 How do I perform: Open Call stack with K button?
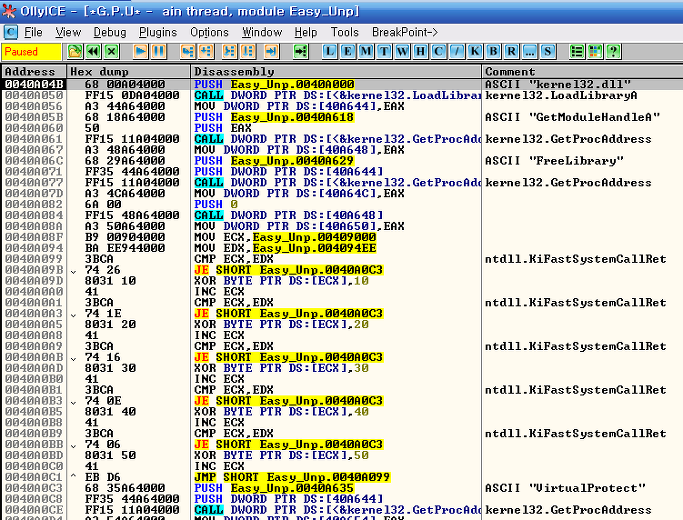coord(475,52)
